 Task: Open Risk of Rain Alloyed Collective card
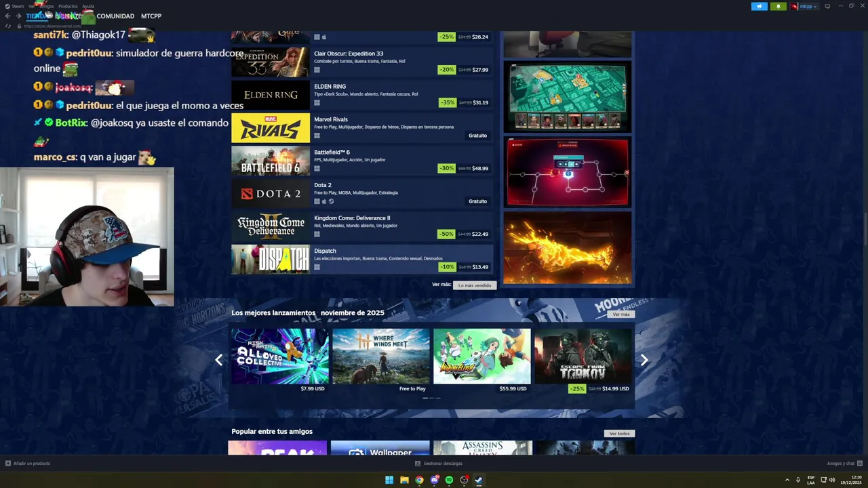279,360
